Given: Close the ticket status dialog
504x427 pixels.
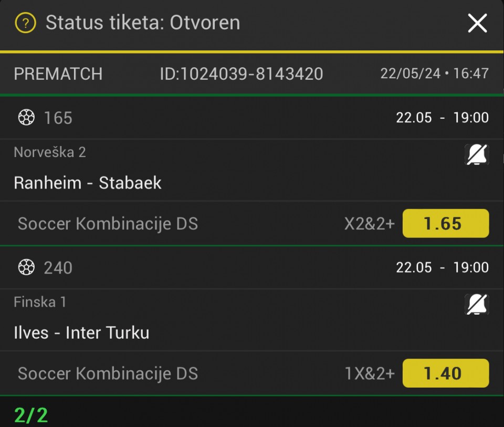Looking at the screenshot, I should [477, 23].
